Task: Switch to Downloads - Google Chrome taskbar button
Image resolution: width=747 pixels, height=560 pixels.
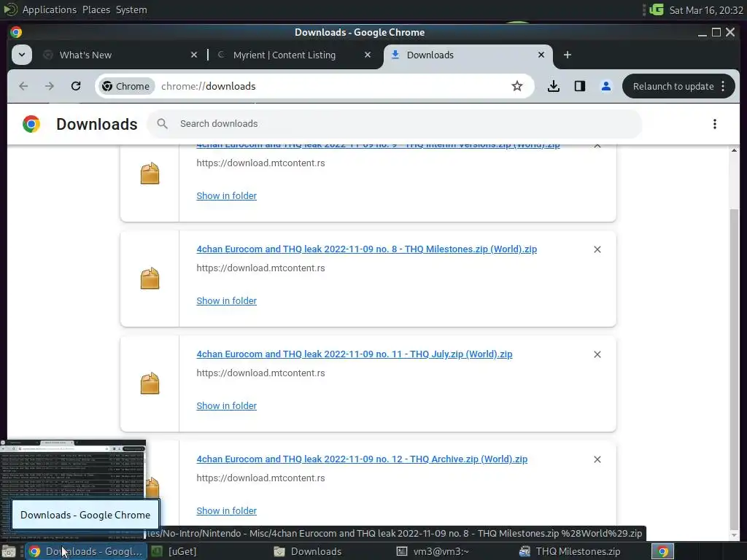Action: tap(86, 551)
